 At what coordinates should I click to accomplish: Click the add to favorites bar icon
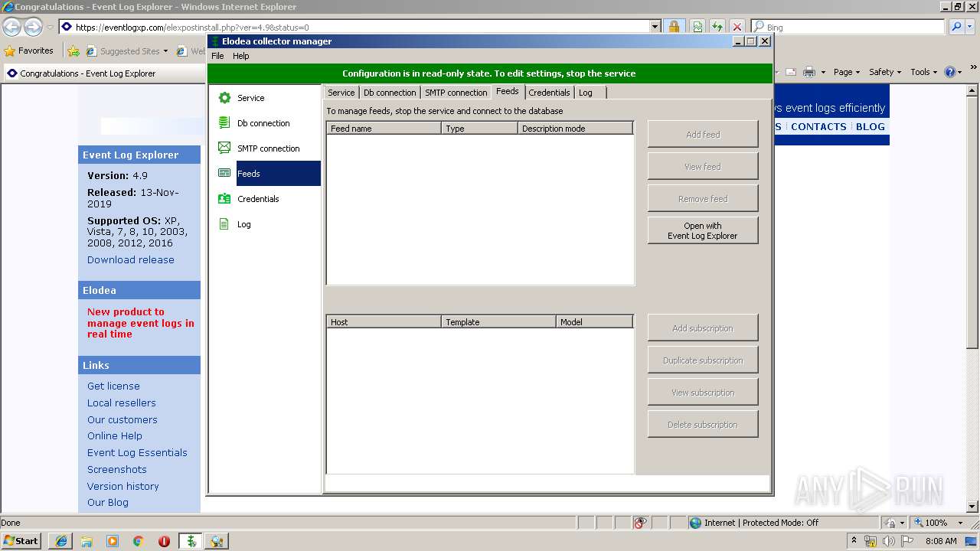[73, 51]
